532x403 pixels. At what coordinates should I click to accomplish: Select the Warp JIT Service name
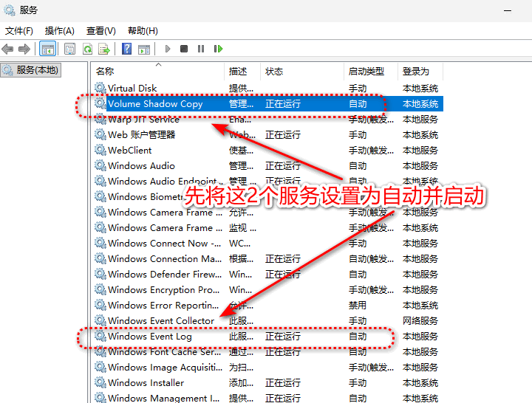(x=143, y=120)
